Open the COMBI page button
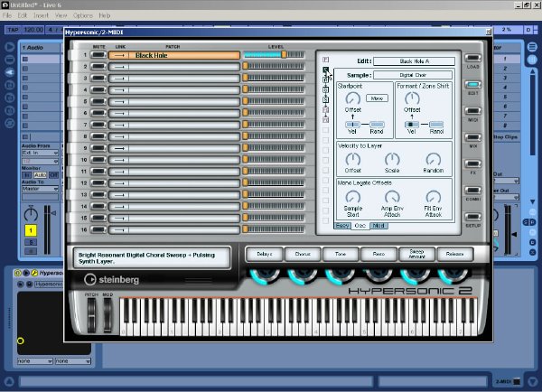Viewport: 542px width, 392px height. (472, 191)
